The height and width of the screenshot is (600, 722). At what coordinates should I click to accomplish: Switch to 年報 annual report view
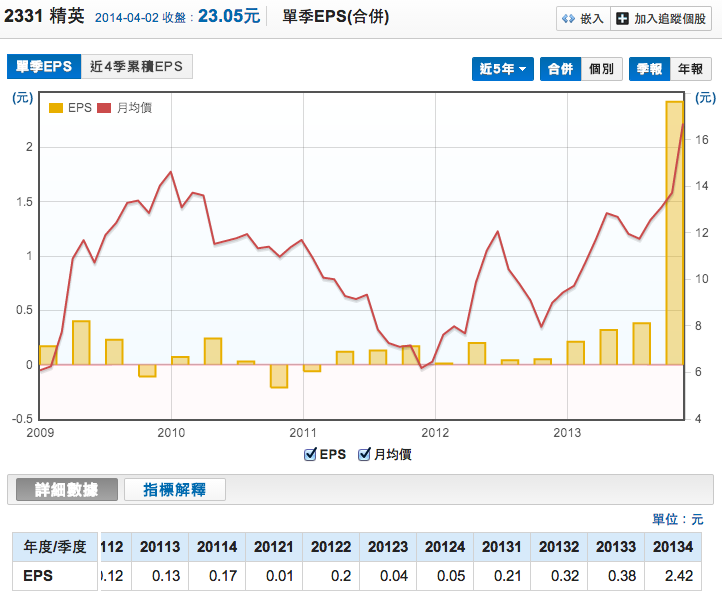690,68
